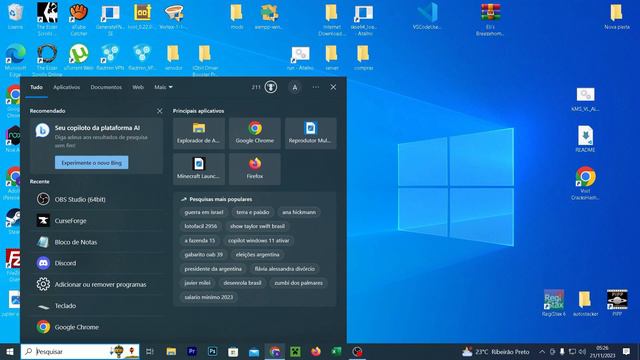Switch to the Tudo tab
This screenshot has width=640, height=360.
tap(36, 87)
